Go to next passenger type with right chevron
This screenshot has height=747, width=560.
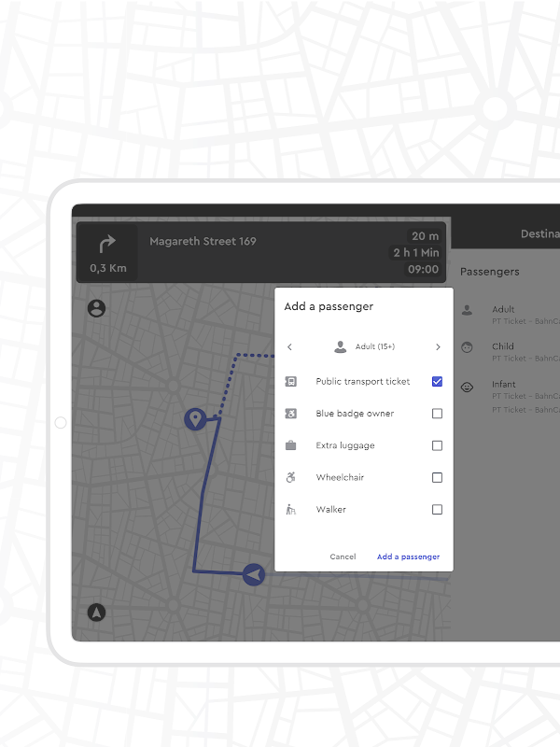(438, 346)
